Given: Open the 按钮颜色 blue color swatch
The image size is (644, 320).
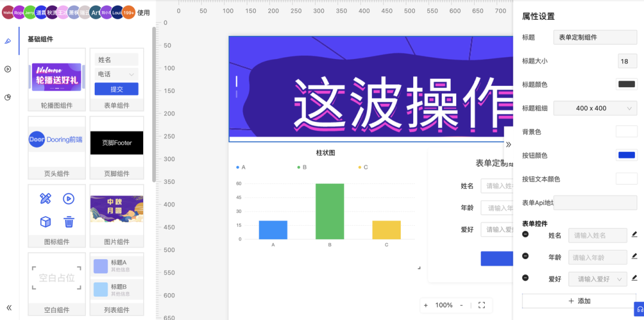Looking at the screenshot, I should coord(627,155).
